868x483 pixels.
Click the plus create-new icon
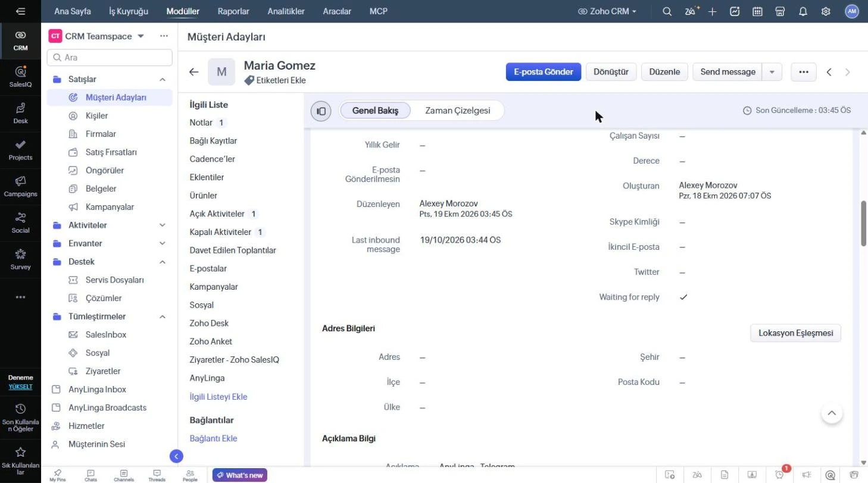coord(713,11)
